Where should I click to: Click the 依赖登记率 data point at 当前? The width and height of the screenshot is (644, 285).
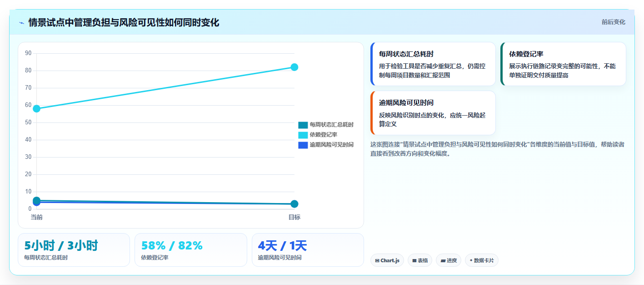pos(36,108)
